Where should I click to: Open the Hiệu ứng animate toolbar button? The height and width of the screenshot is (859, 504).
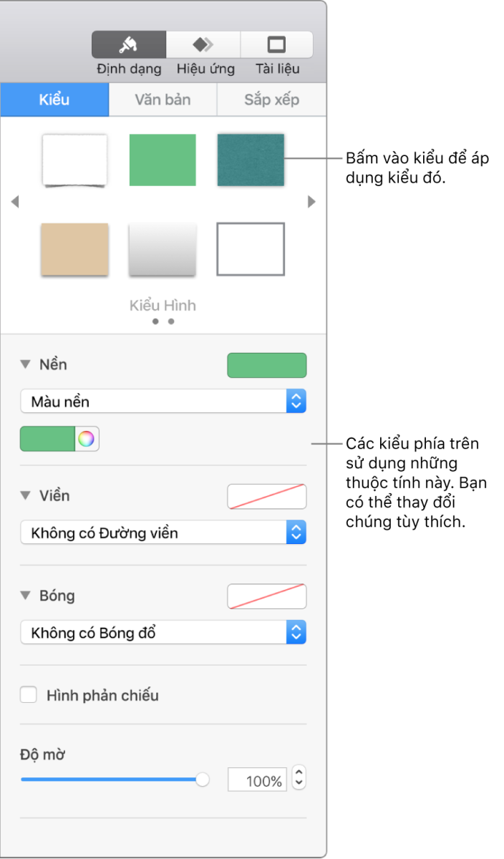203,44
